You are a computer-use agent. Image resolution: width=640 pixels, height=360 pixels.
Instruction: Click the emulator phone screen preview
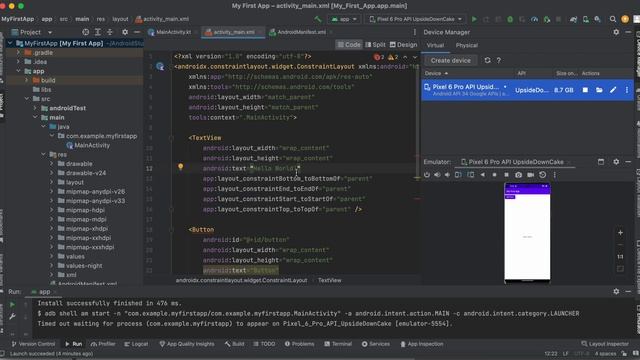[x=527, y=232]
